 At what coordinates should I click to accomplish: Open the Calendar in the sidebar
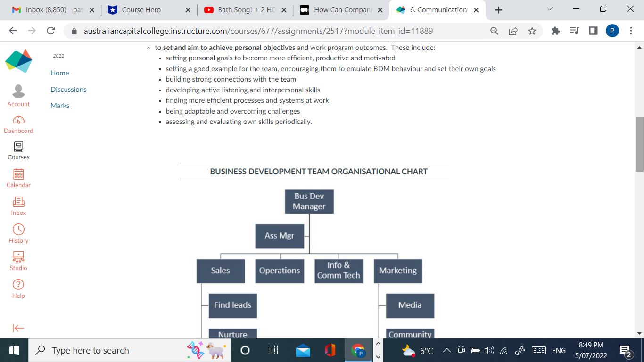pos(18,179)
